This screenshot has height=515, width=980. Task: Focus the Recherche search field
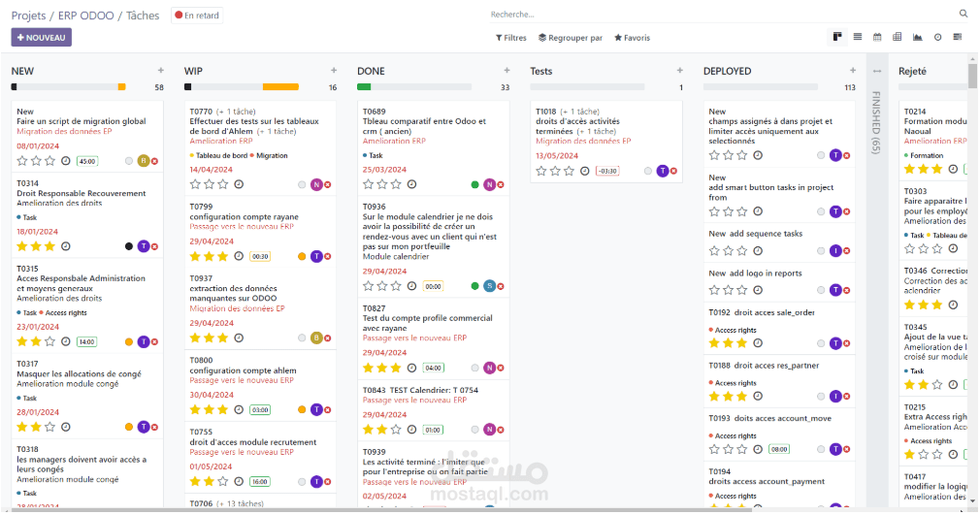722,15
